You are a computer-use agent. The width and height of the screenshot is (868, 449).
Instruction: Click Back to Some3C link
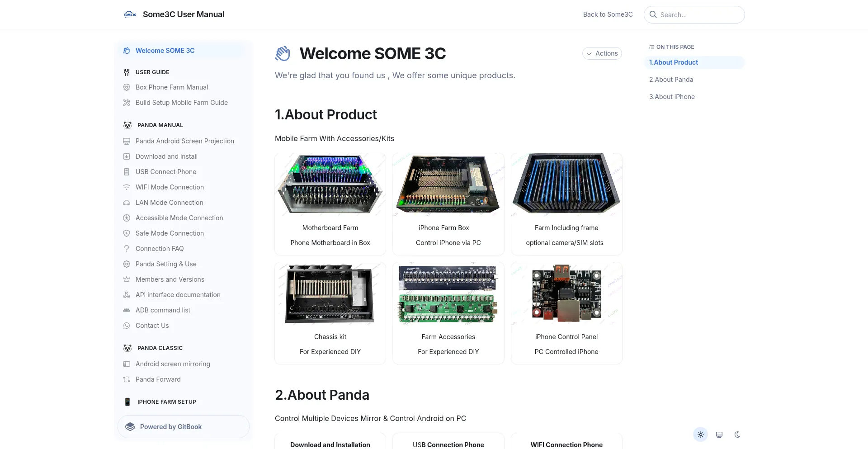608,14
